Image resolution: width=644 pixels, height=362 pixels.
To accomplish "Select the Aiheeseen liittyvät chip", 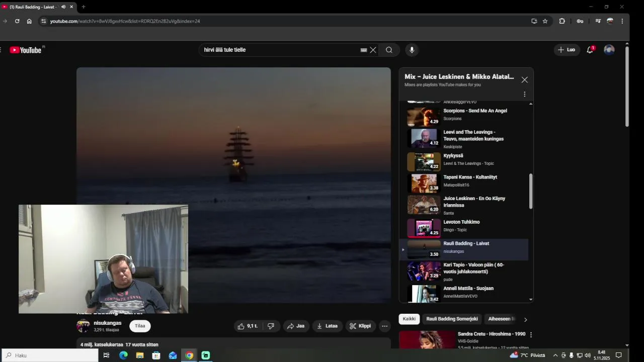I will (x=502, y=319).
